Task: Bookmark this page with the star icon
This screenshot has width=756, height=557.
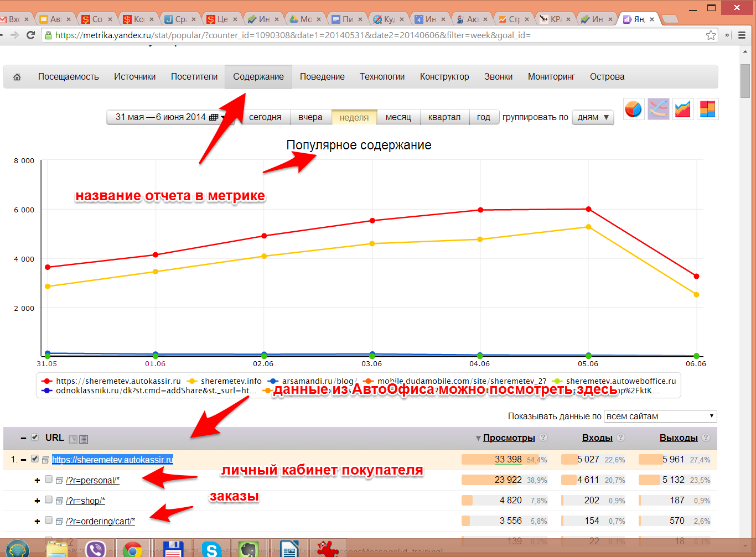Action: pyautogui.click(x=711, y=35)
